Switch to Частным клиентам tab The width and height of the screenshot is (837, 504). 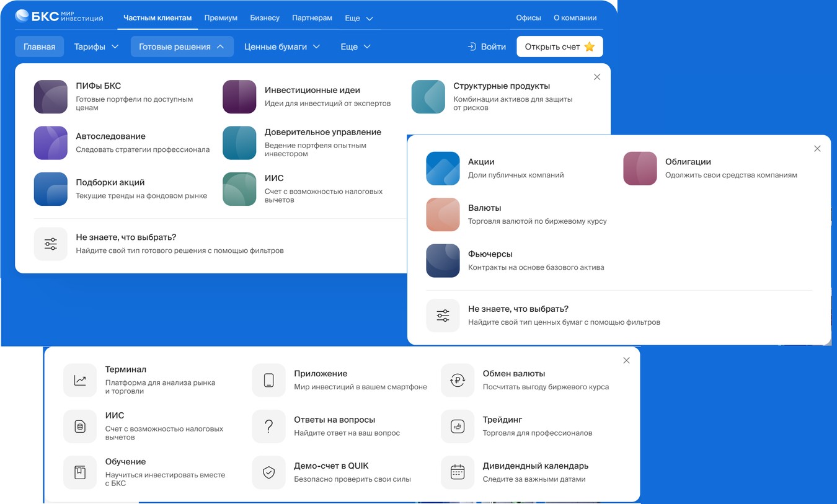point(157,18)
